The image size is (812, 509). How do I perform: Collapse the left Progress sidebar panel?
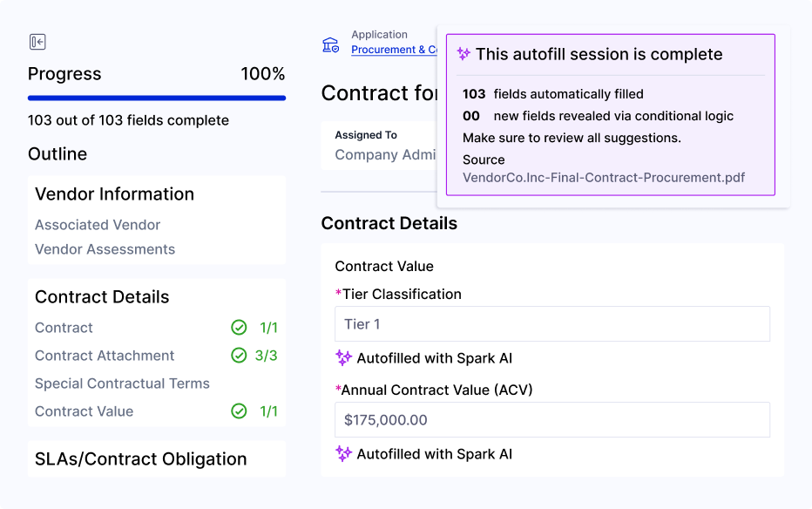[x=36, y=41]
